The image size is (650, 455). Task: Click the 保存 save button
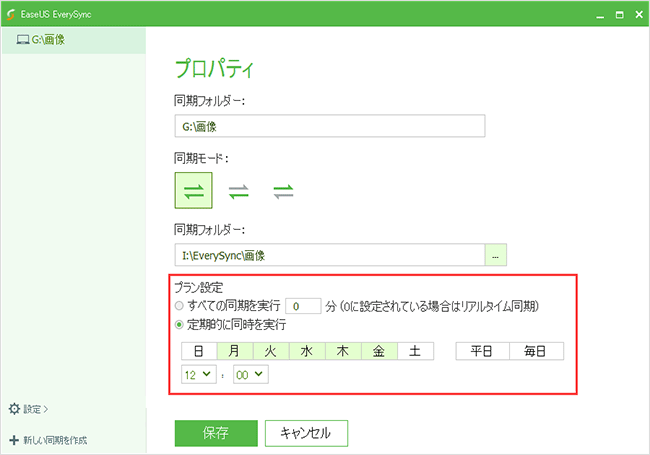point(216,433)
